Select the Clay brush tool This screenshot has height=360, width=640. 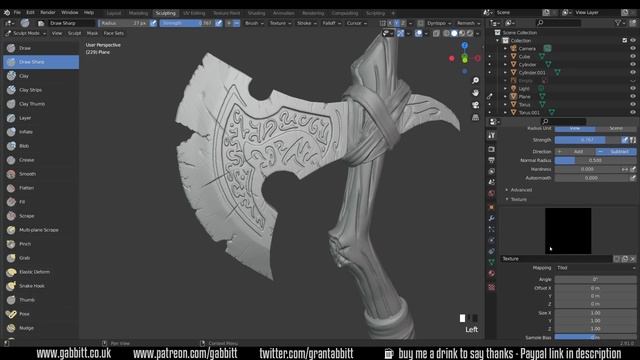click(41, 76)
